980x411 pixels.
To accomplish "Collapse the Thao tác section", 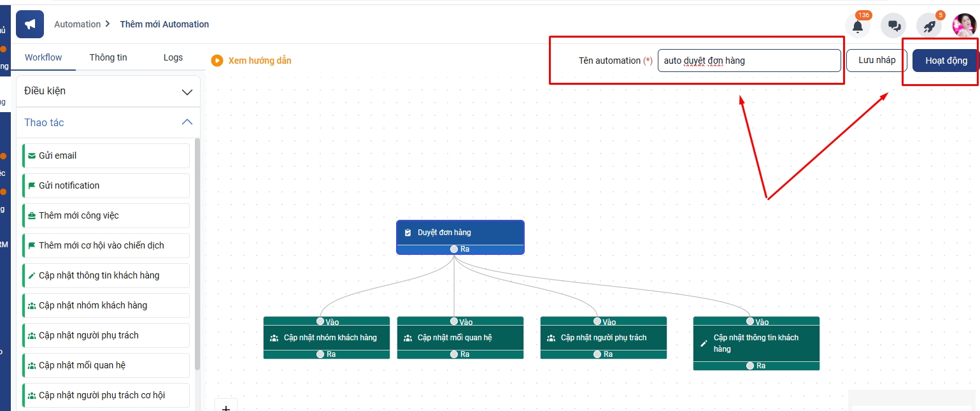I will (187, 122).
